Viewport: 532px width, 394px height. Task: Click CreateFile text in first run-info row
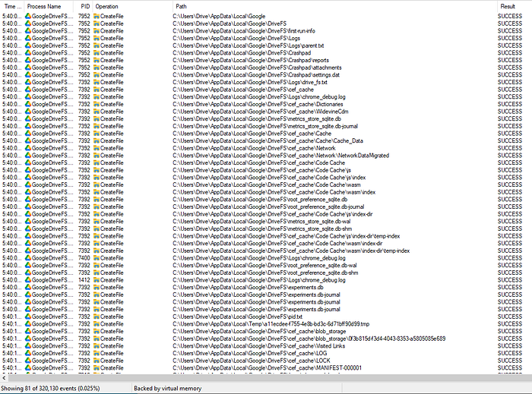tap(112, 31)
